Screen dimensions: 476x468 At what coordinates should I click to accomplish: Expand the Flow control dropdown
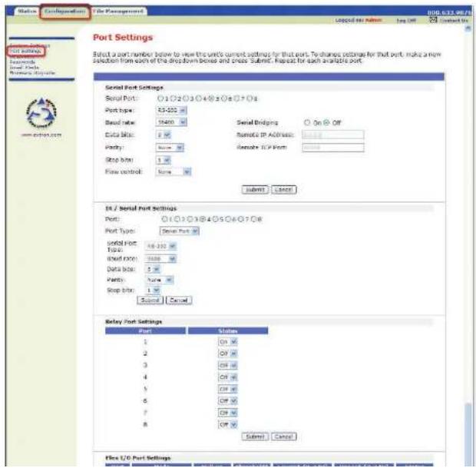(x=174, y=172)
